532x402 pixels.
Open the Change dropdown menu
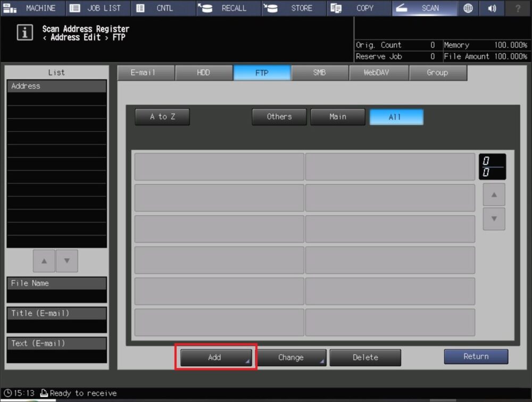point(293,357)
